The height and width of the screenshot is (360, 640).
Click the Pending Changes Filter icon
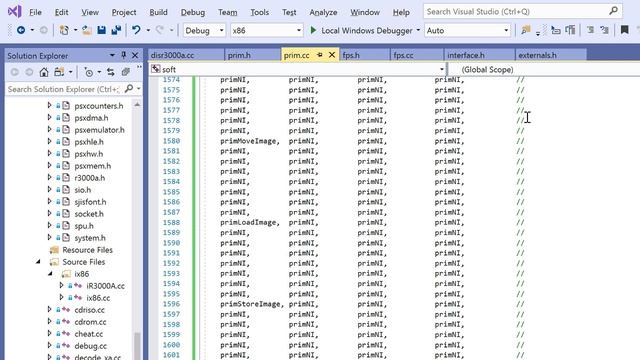click(x=89, y=72)
